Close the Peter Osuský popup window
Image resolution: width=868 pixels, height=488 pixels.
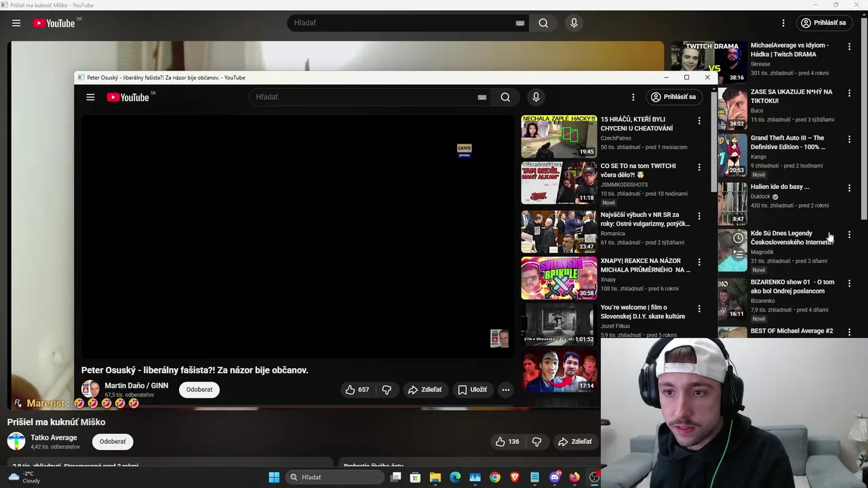tap(707, 77)
